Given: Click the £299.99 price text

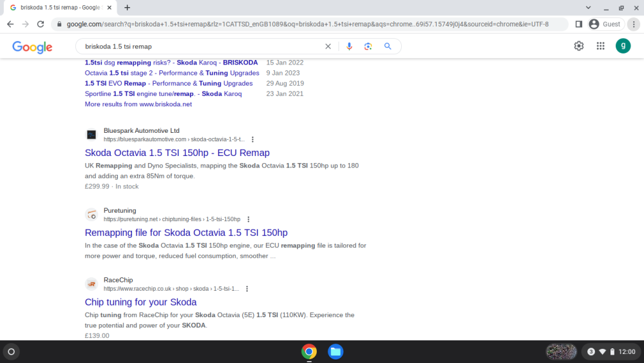Looking at the screenshot, I should pos(97,186).
